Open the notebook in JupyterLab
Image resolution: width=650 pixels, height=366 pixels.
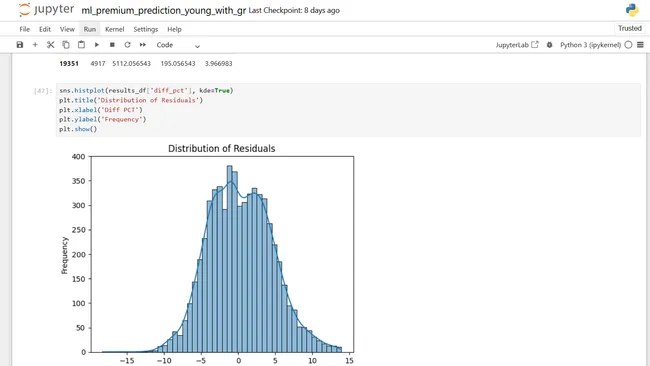(x=517, y=45)
